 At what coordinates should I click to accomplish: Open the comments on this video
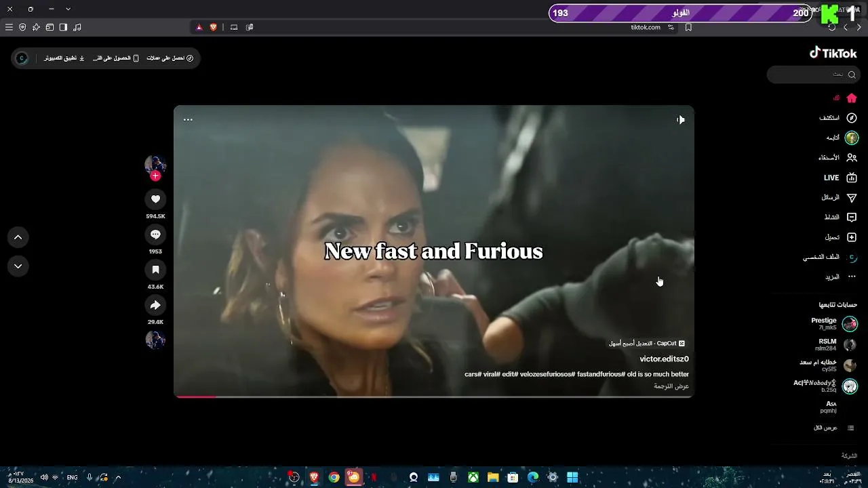[x=155, y=235]
